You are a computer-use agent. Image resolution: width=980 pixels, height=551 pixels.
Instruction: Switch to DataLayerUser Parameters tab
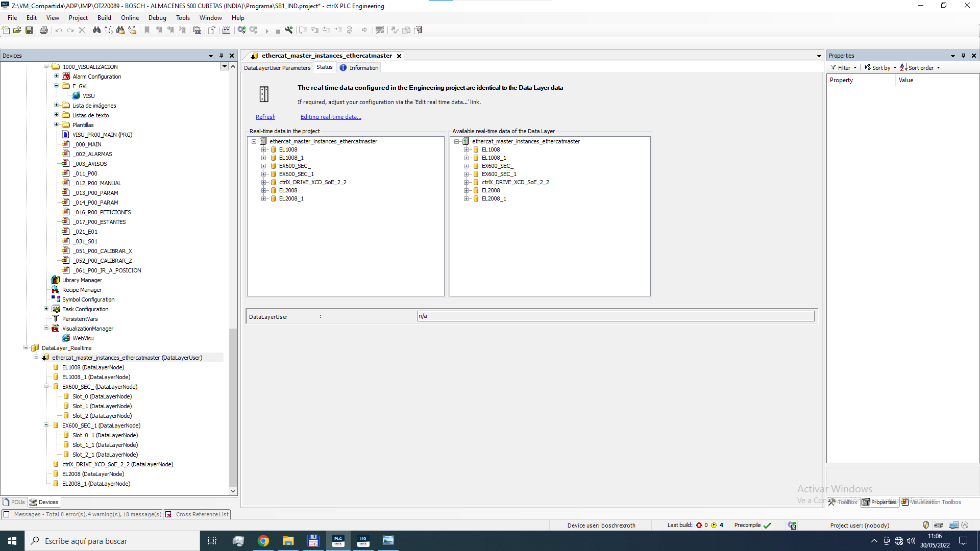coord(277,67)
